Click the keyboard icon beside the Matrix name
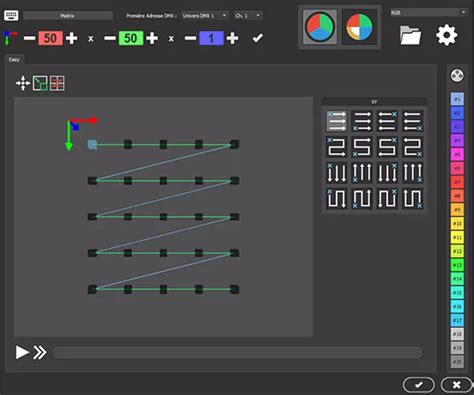Image resolution: width=474 pixels, height=395 pixels. pos(11,15)
